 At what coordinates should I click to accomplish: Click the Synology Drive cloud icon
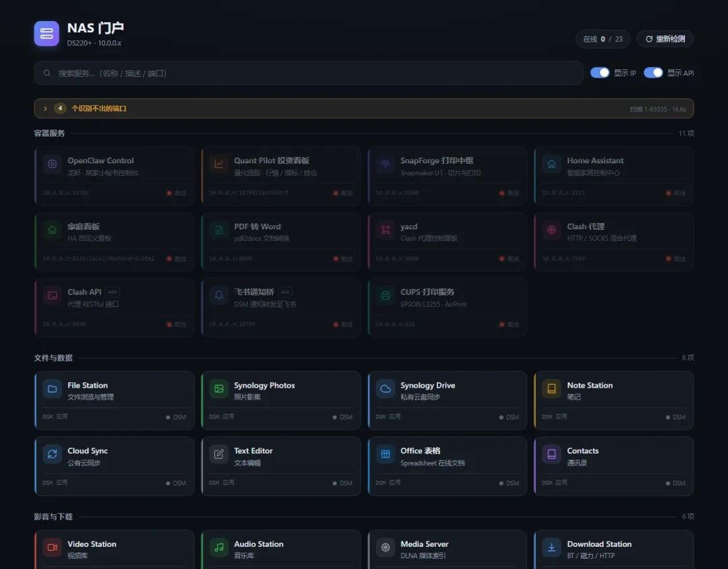pyautogui.click(x=386, y=389)
